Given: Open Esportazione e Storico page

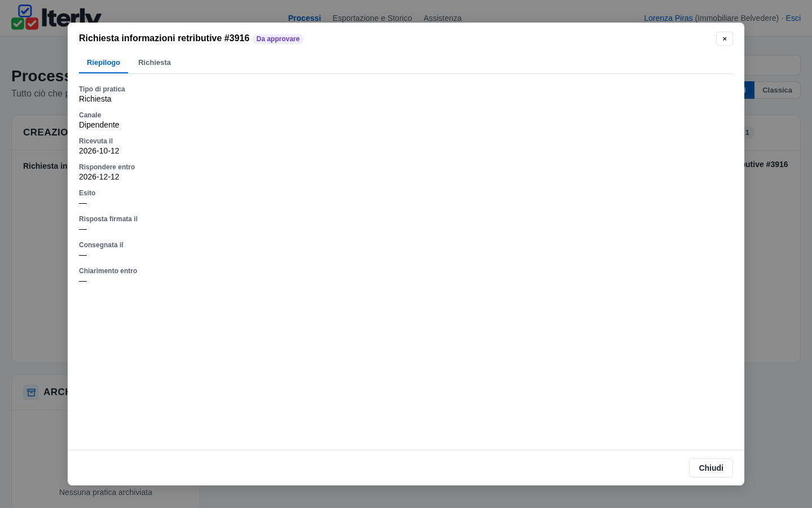Looking at the screenshot, I should tap(372, 18).
